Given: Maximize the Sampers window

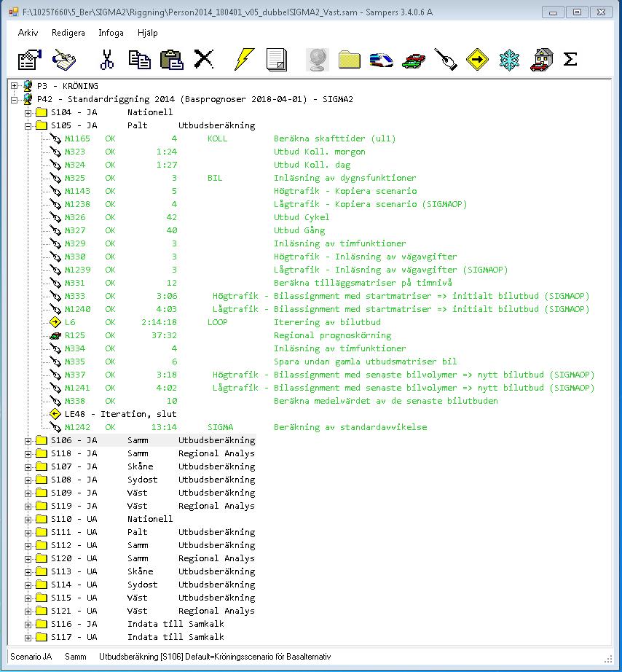Looking at the screenshot, I should pyautogui.click(x=577, y=12).
